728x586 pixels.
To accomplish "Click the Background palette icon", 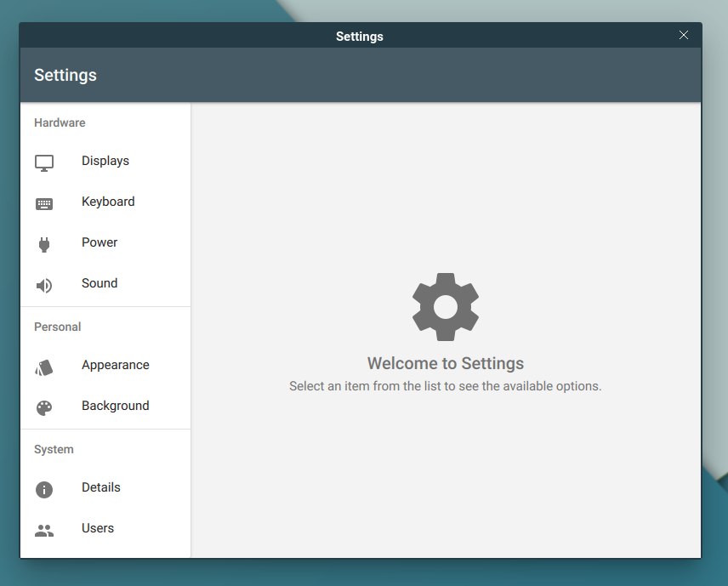I will click(x=44, y=407).
